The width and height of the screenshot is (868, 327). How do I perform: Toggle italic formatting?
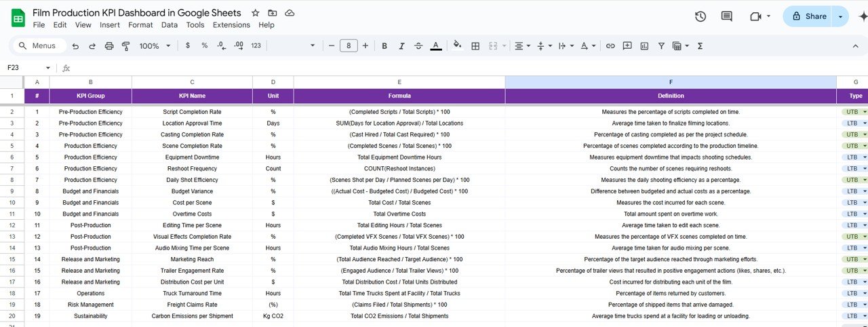[x=401, y=45]
